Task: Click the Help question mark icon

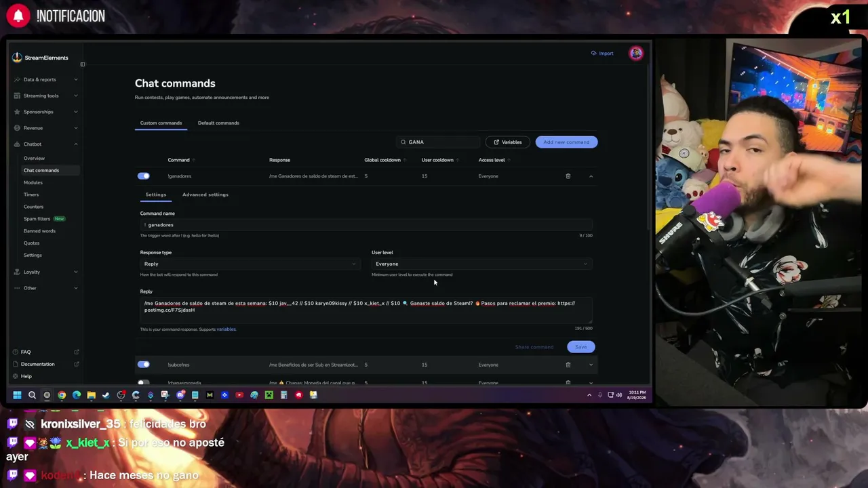Action: pos(17,376)
